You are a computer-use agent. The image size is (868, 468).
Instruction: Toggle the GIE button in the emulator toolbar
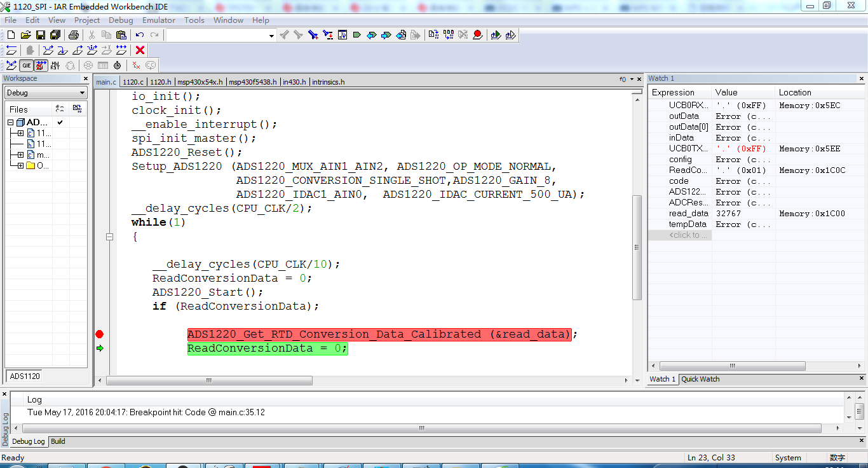26,65
